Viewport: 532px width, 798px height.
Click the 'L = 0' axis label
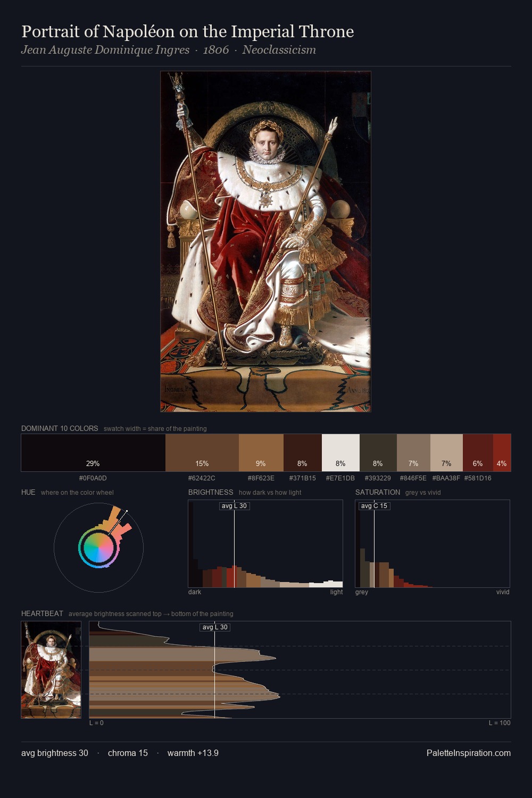pos(96,723)
